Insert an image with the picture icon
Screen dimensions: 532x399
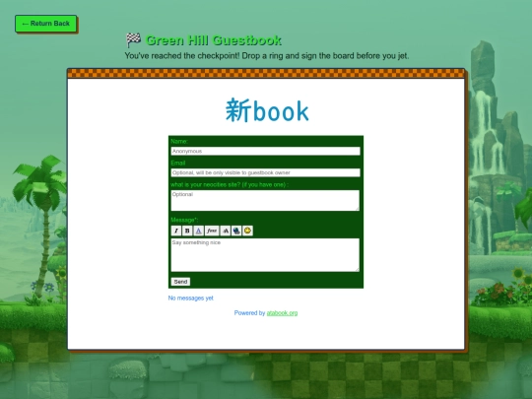(236, 231)
